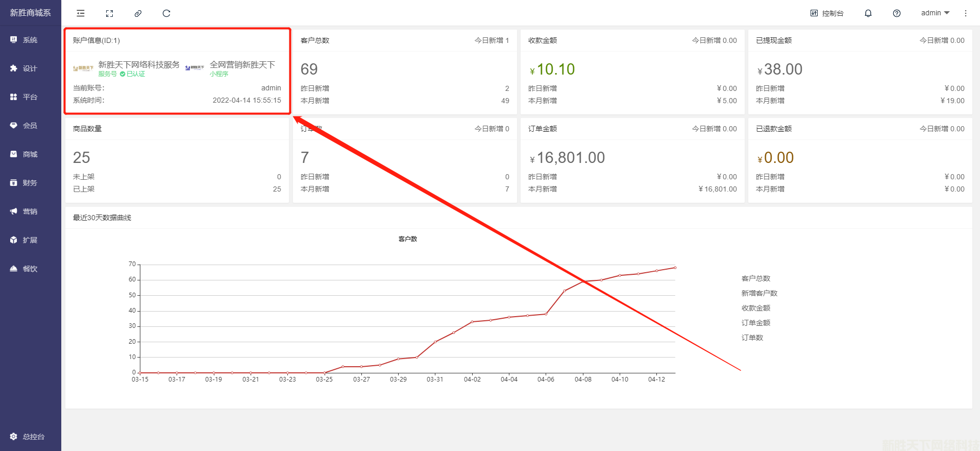Image resolution: width=980 pixels, height=451 pixels.
Task: Toggle 订单金额 series in chart legend
Action: [x=755, y=323]
